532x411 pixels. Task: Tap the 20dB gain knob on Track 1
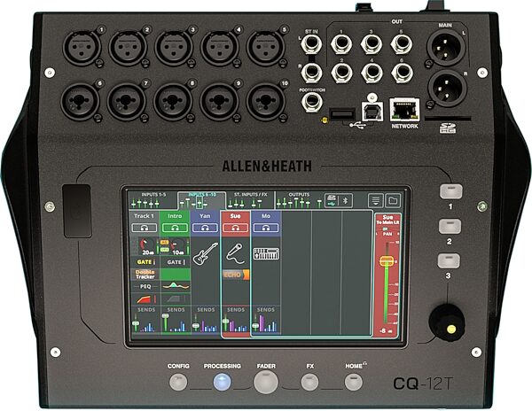click(x=146, y=246)
